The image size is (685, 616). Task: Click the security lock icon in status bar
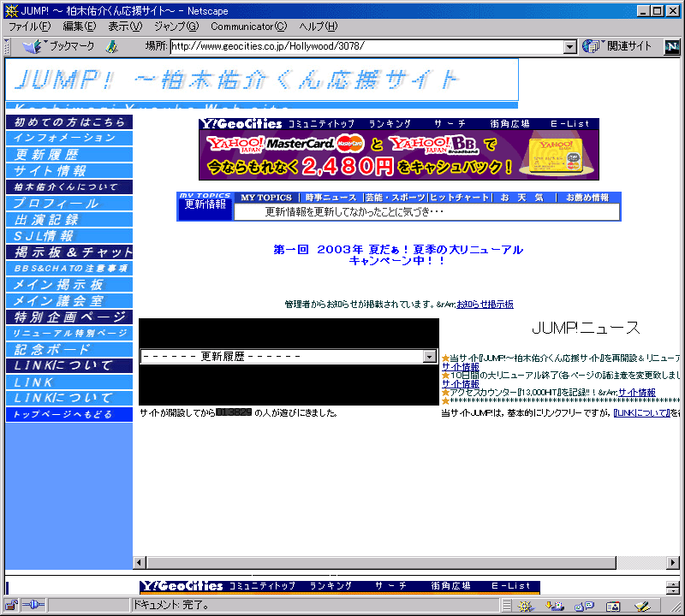[11, 605]
